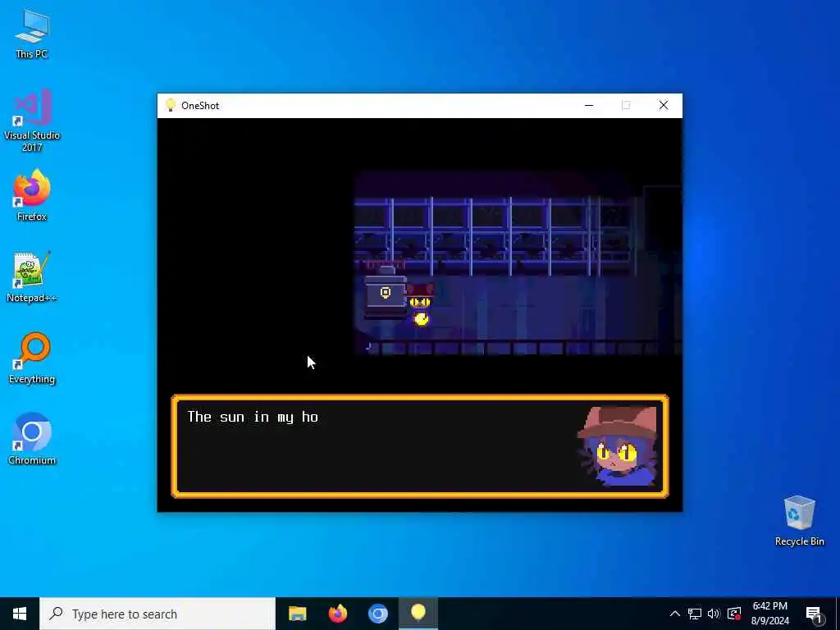The image size is (840, 630).
Task: Open Notepad++ desktop shortcut
Action: click(x=32, y=277)
